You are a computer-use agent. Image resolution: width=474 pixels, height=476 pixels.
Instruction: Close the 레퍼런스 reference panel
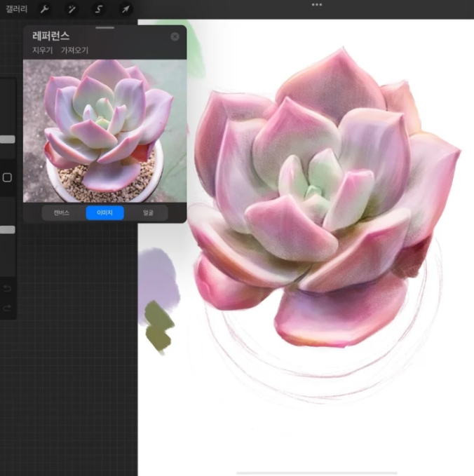175,36
